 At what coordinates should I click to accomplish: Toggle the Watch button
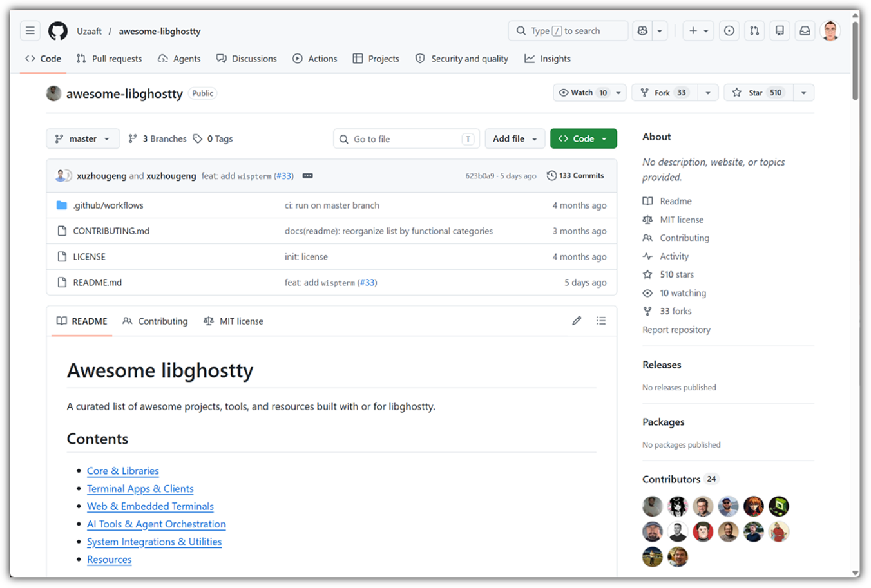click(x=582, y=93)
